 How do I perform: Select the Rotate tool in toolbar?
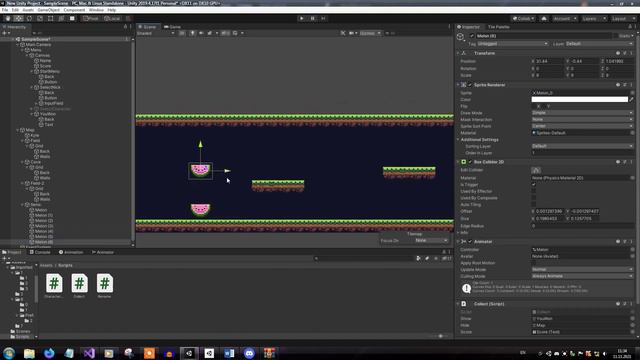(29, 18)
